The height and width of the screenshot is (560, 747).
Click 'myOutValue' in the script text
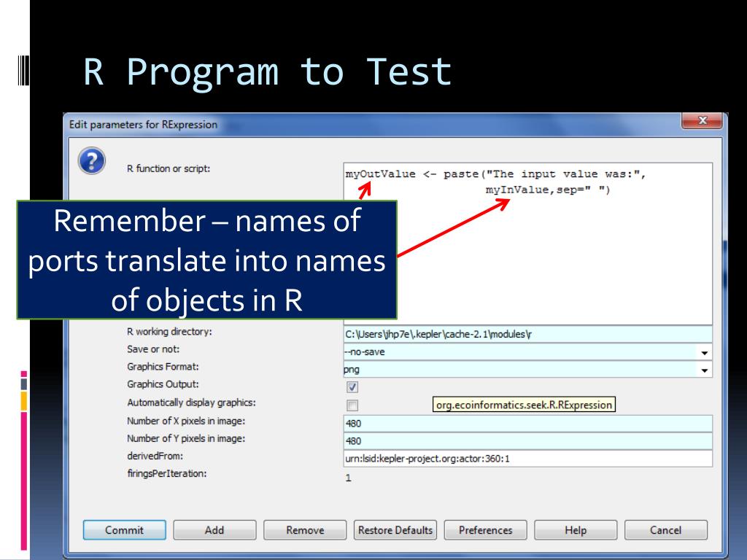(380, 174)
